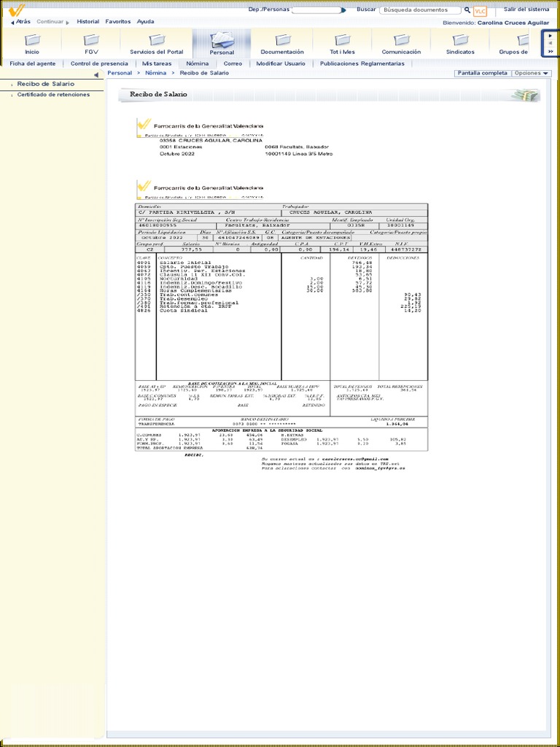Open the Tot i Mes folder icon
Image resolution: width=560 pixels, height=747 pixels.
tap(342, 40)
